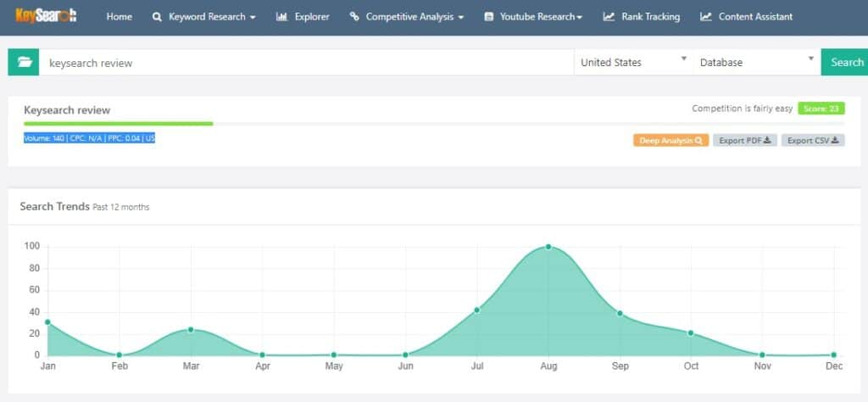Click the Dec data point on chart
Viewport: 868px width, 402px height.
click(x=834, y=355)
